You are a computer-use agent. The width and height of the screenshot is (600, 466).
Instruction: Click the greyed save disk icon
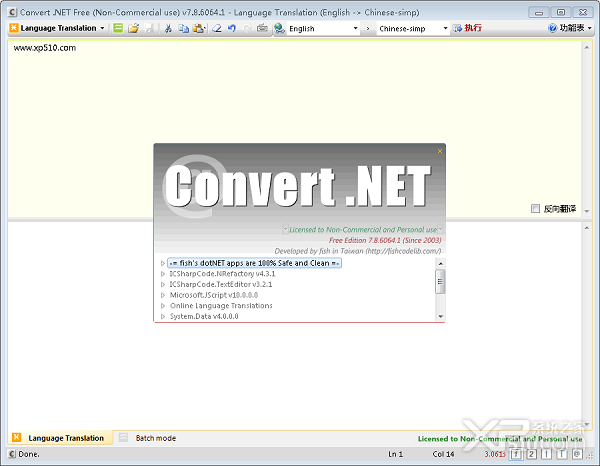click(148, 28)
